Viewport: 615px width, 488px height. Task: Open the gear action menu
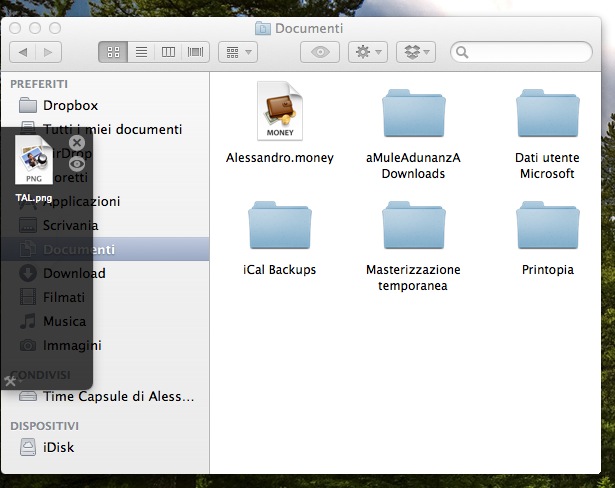point(367,51)
